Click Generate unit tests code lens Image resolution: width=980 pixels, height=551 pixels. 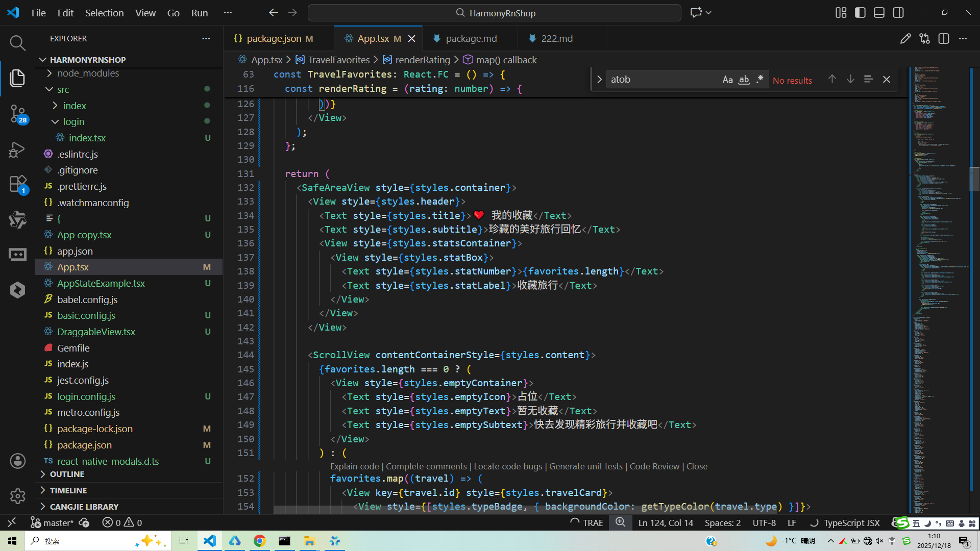pyautogui.click(x=585, y=466)
